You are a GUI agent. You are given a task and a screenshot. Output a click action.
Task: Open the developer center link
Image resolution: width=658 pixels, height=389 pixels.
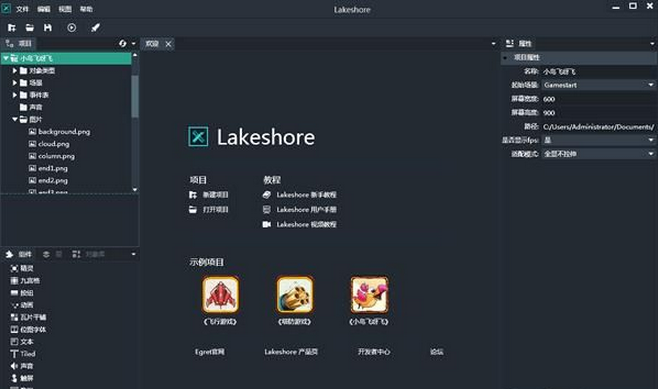(374, 352)
